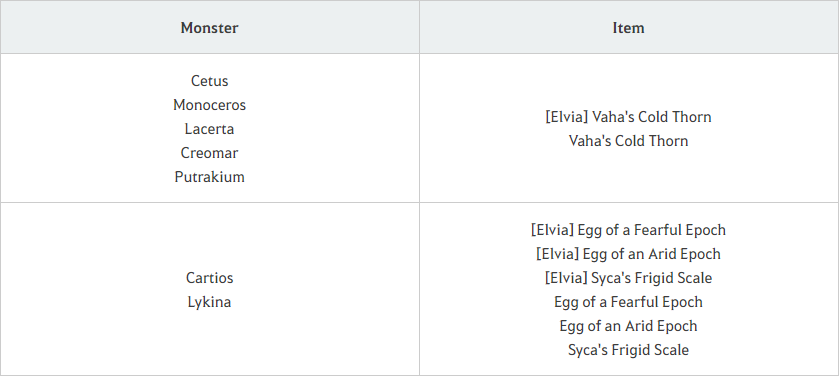Click the non-Elvia Egg of a Fearful Epoch

click(x=628, y=302)
